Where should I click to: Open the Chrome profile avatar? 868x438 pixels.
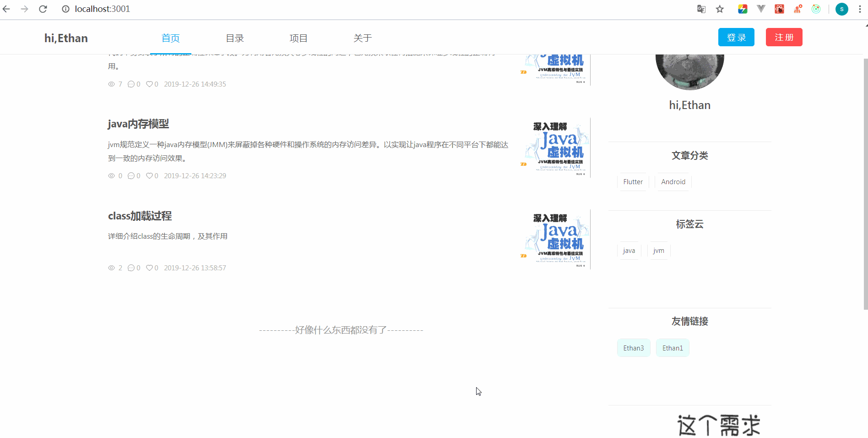coord(842,9)
